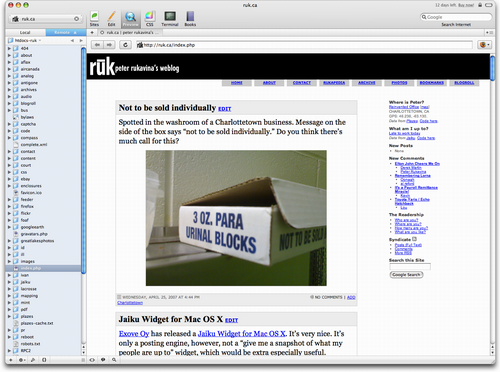Toggle the eye preview icon at bottom

click(92, 360)
